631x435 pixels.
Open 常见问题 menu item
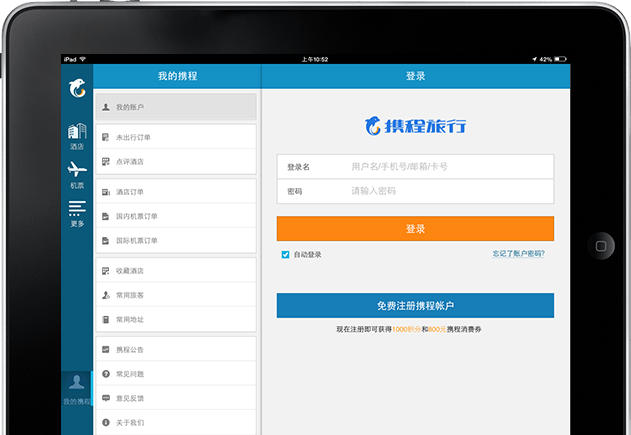tap(176, 374)
